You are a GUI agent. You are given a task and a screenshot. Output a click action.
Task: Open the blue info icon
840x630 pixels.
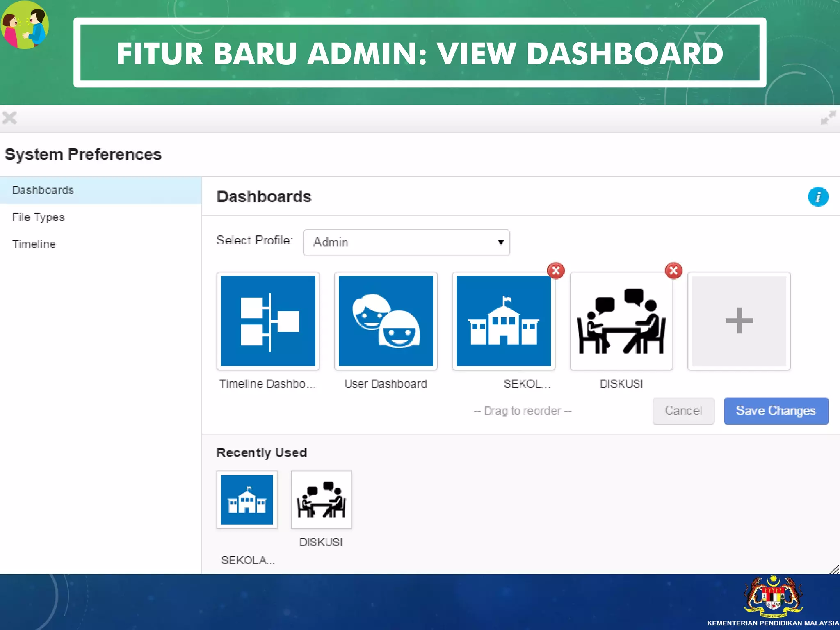[x=818, y=197]
